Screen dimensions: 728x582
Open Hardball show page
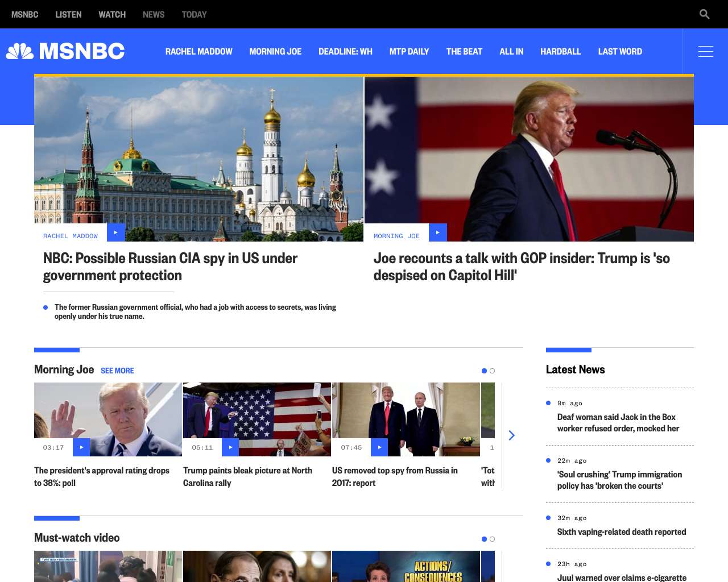click(561, 51)
